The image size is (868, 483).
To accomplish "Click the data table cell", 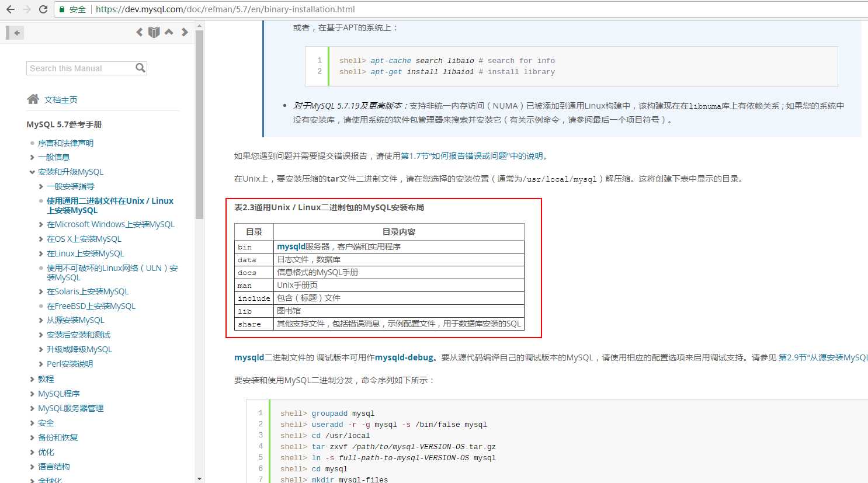I will click(x=254, y=259).
